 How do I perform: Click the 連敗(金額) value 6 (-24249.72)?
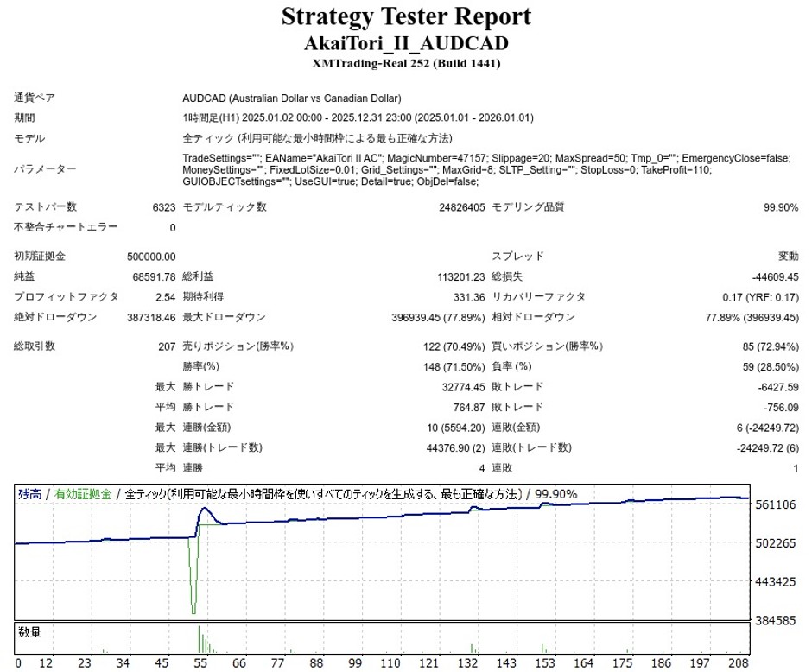(767, 428)
